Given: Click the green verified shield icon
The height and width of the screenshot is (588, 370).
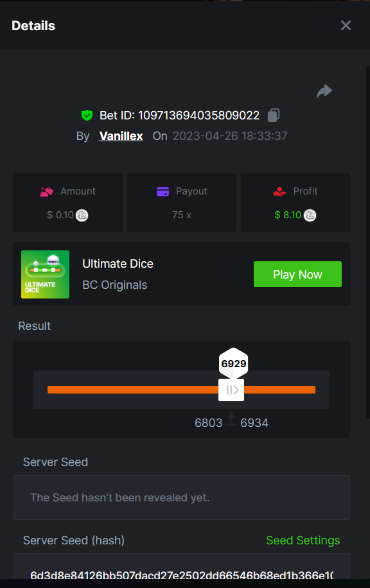Looking at the screenshot, I should pos(87,115).
